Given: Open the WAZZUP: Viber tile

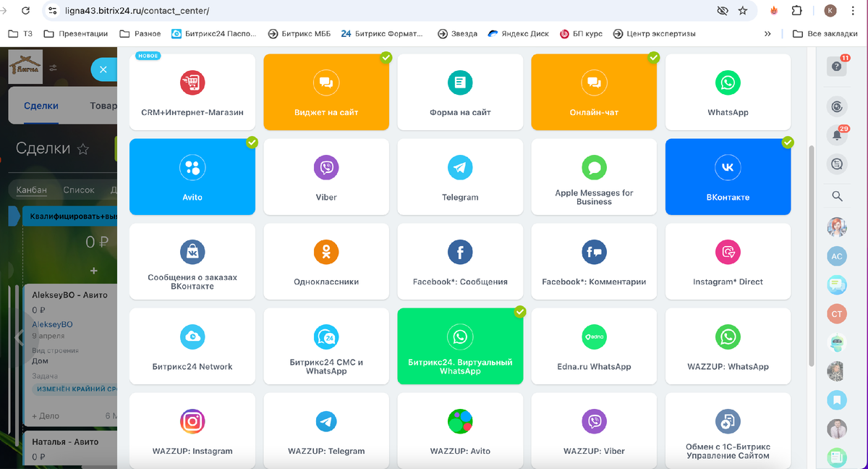Looking at the screenshot, I should 594,431.
